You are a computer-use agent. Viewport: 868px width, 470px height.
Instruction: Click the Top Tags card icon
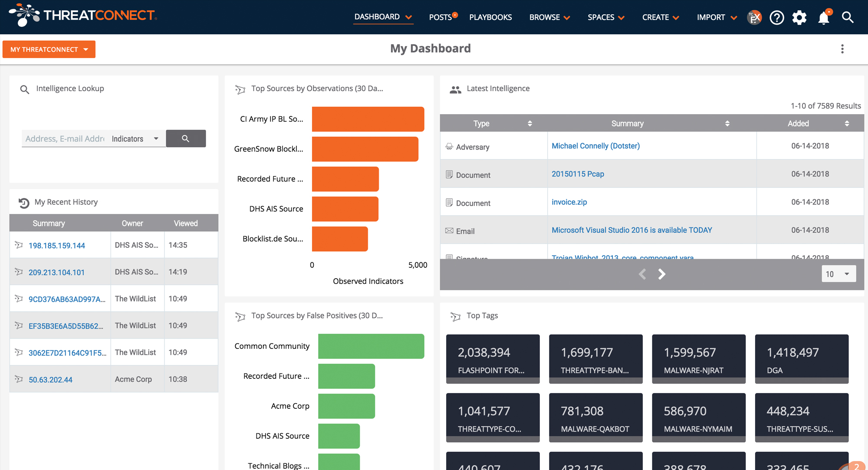[x=455, y=316]
